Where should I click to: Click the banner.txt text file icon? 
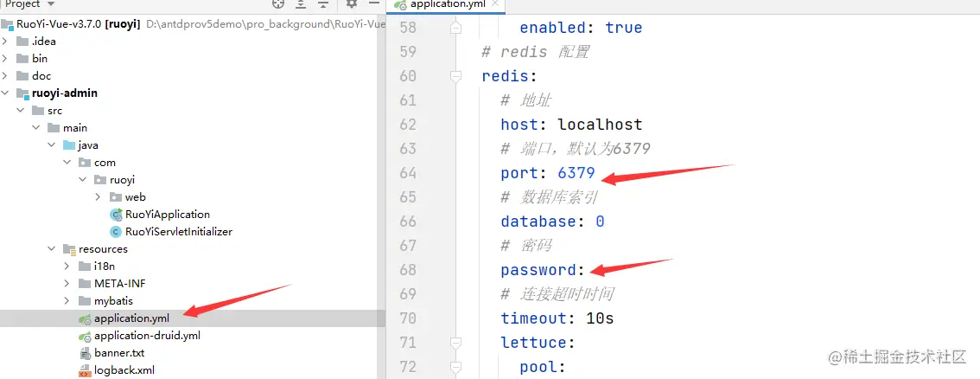(85, 353)
